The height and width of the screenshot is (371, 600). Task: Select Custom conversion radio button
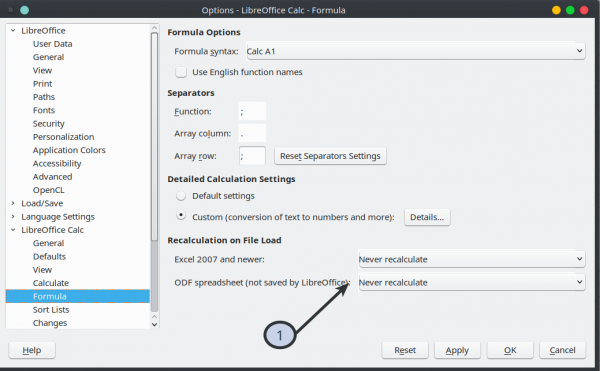[181, 216]
